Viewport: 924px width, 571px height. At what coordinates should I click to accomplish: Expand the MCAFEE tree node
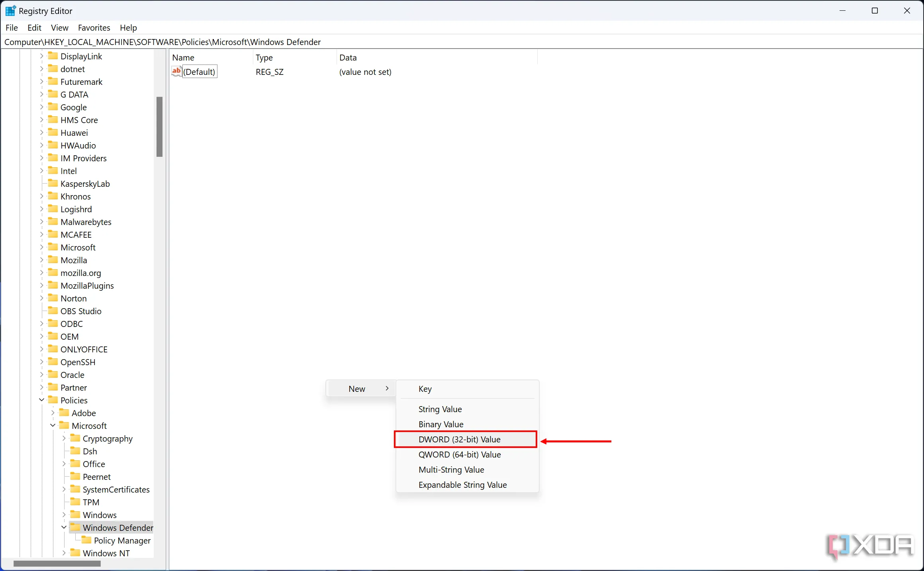click(x=42, y=235)
